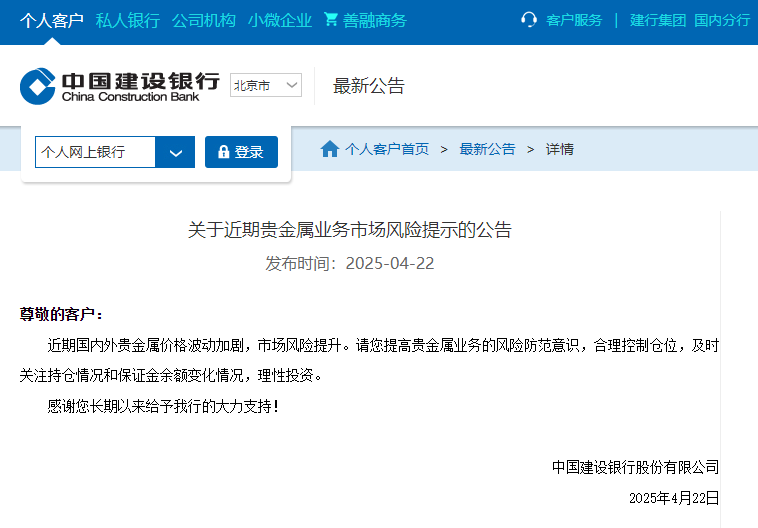This screenshot has width=758, height=528.
Task: Open 客户服务 link
Action: click(574, 20)
